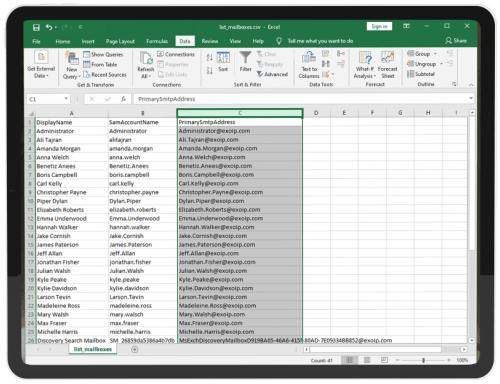Viewport: 500px width, 384px height.
Task: Open Customize Quick Access Toolbar dropdown
Action: coord(80,27)
